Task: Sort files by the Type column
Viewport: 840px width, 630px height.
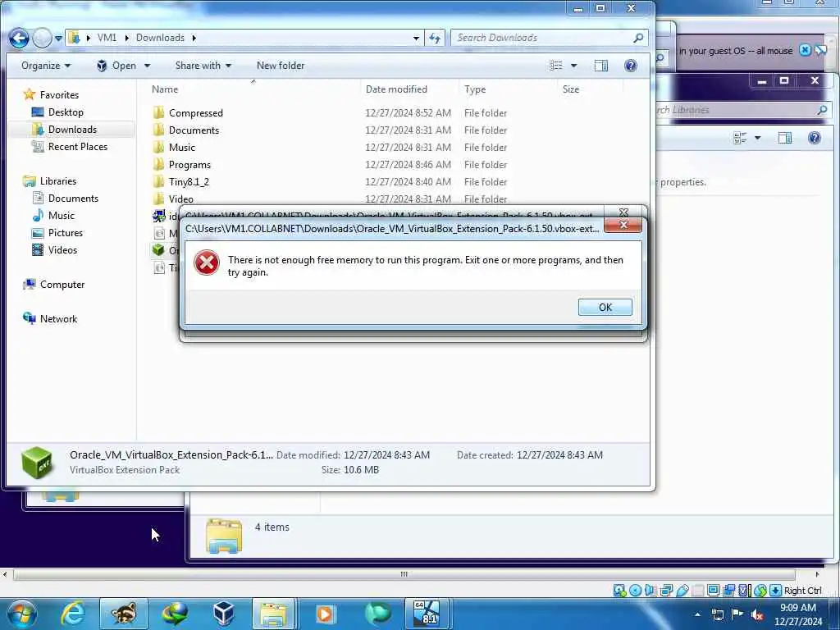Action: [x=508, y=89]
